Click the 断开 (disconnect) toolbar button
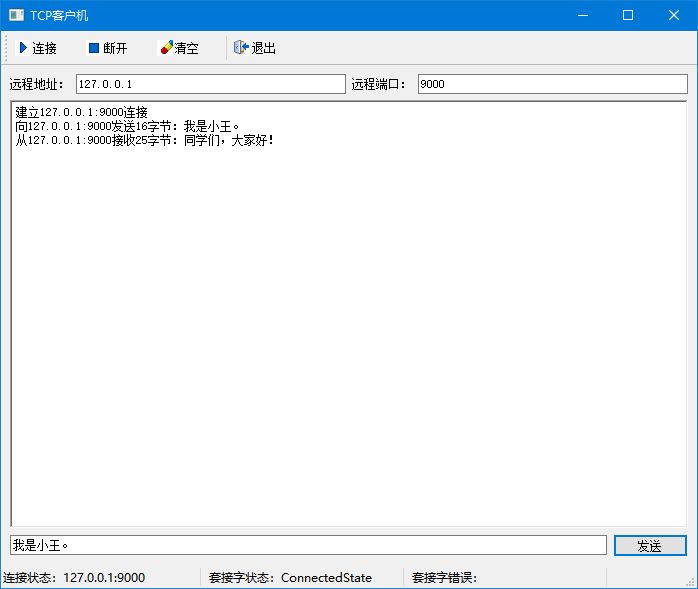Viewport: 698px width, 589px height. [108, 48]
